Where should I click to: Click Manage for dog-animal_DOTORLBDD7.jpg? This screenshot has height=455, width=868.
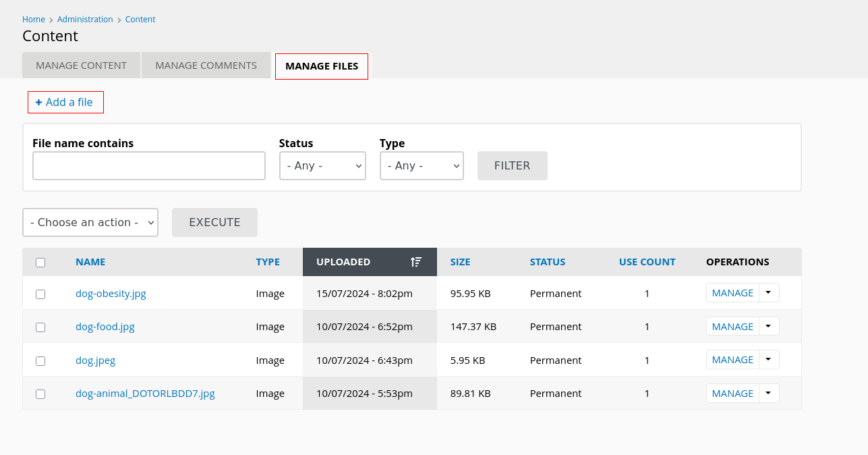pyautogui.click(x=732, y=394)
